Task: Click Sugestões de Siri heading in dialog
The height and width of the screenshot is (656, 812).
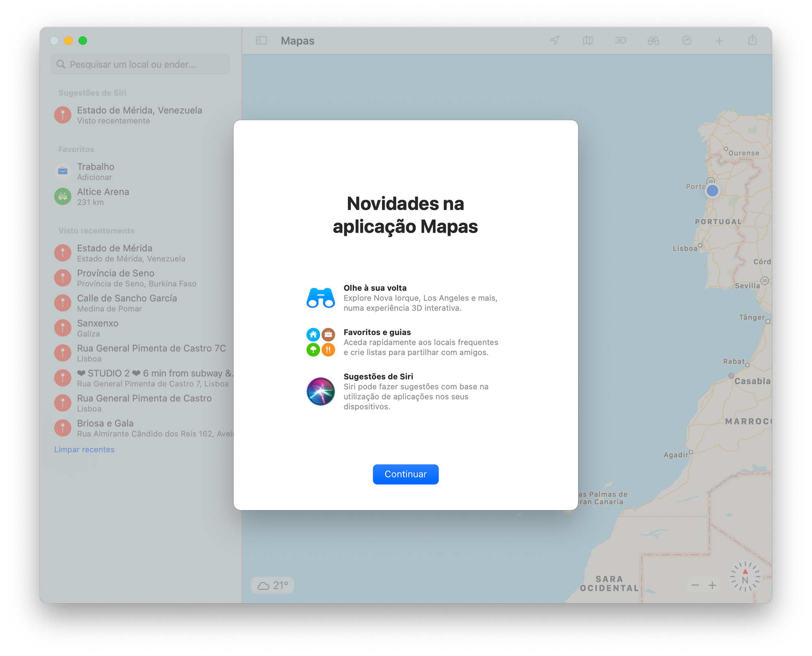Action: (x=378, y=376)
